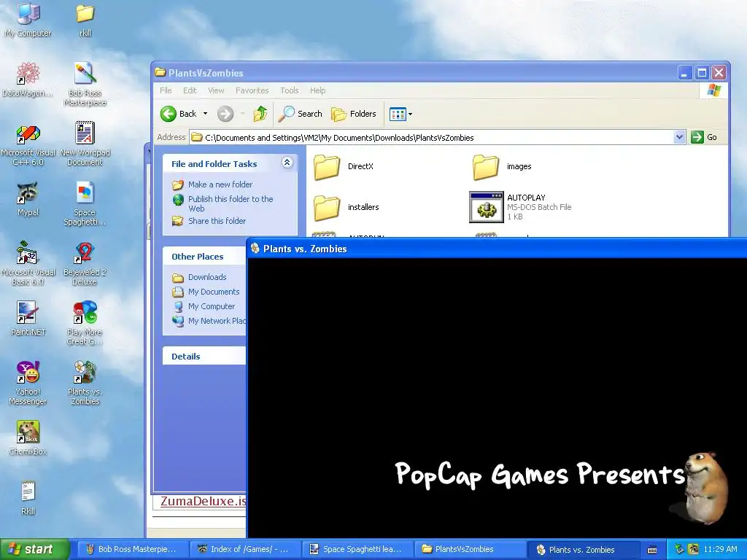
Task: Open the Help menu
Action: tap(318, 90)
